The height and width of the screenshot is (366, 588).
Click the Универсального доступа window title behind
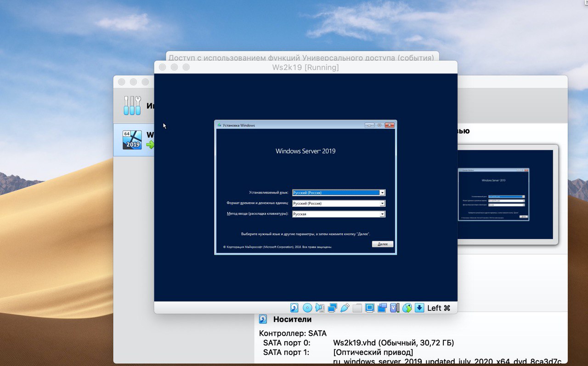[301, 57]
